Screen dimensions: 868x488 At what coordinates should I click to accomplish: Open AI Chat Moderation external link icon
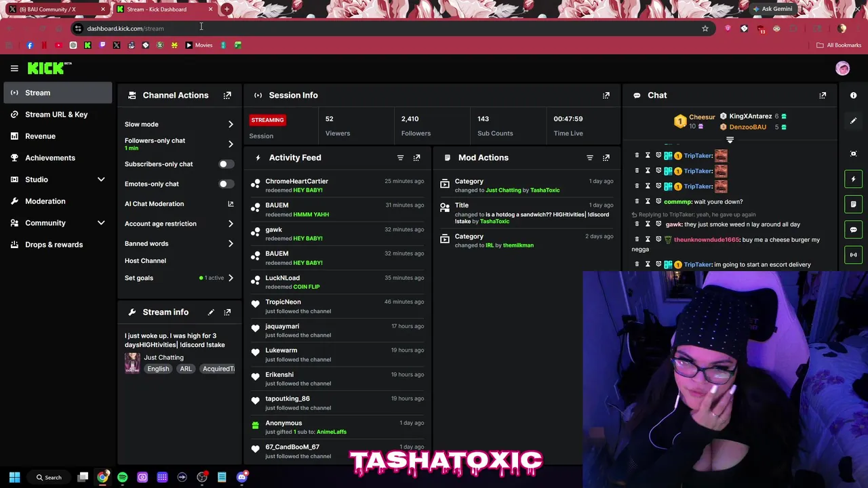point(231,204)
